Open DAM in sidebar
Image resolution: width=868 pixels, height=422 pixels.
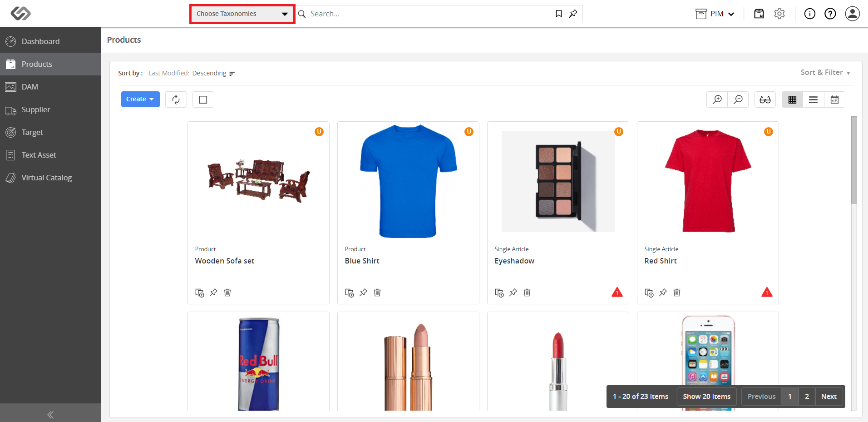pyautogui.click(x=50, y=87)
